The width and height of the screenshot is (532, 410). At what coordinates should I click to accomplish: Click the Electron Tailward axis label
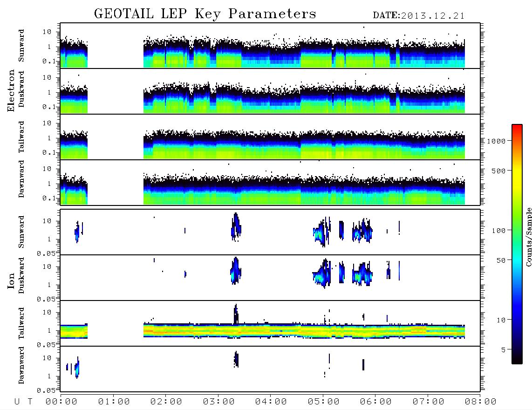21,137
